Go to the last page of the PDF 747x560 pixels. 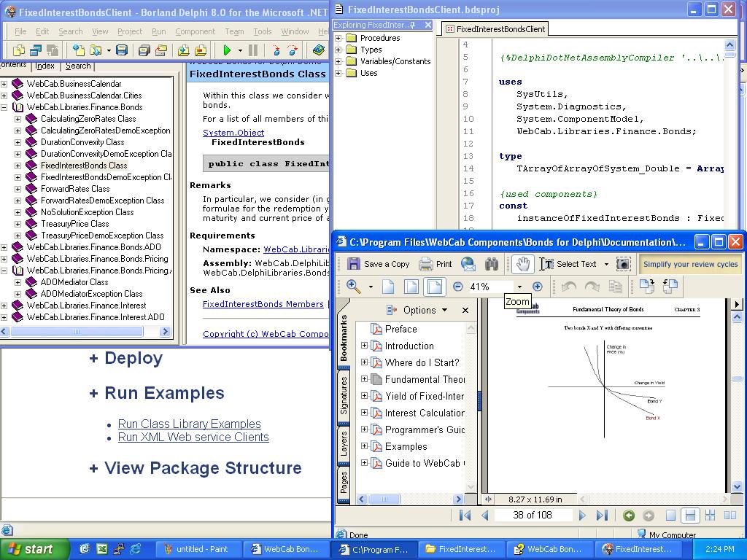(x=602, y=515)
